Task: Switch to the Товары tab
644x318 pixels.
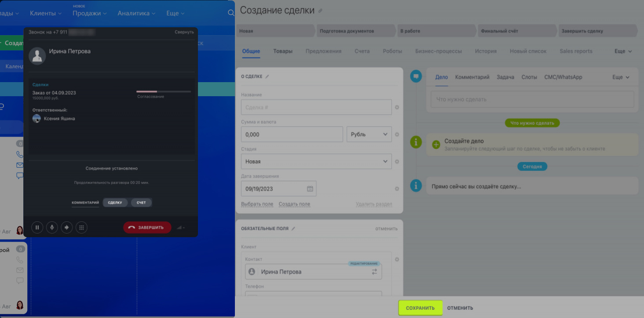Action: [282, 51]
